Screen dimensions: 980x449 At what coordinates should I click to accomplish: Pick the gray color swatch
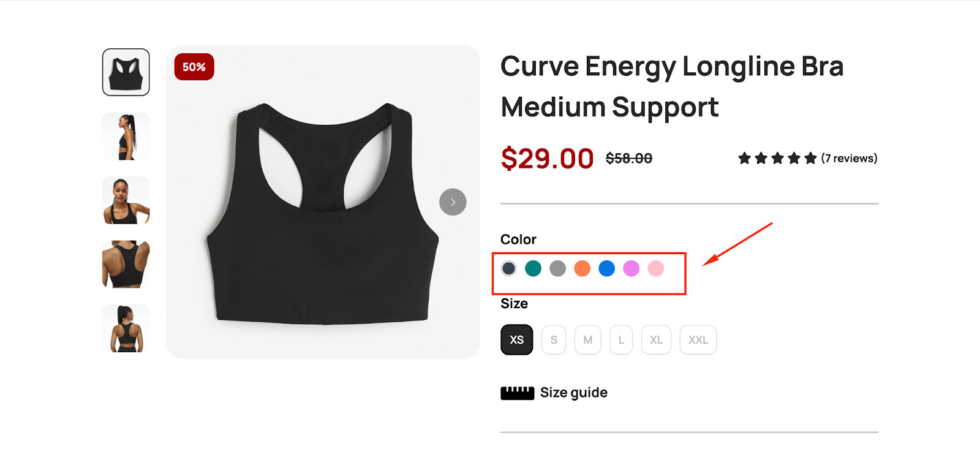[558, 268]
